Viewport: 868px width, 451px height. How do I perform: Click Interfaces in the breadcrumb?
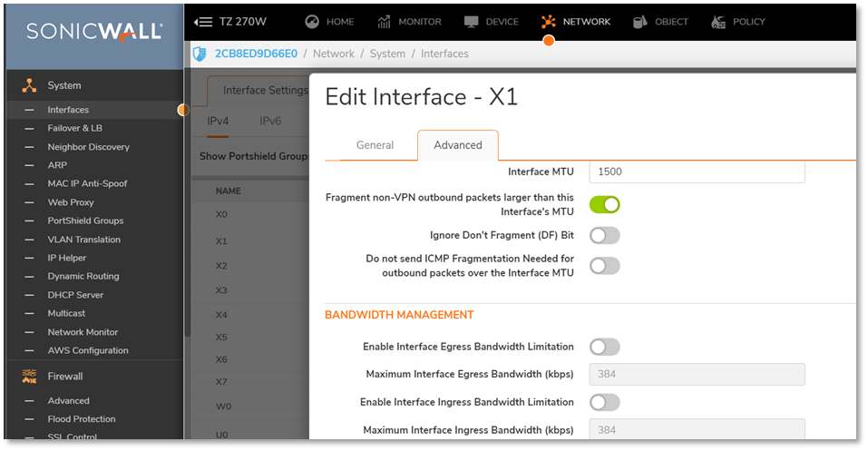[444, 54]
